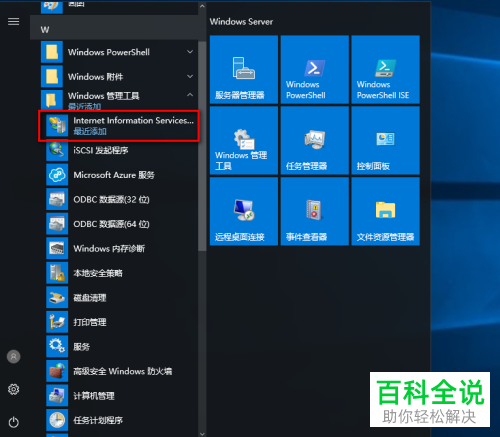This screenshot has width=500, height=437.
Task: Click the Windows Server tile group title
Action: pos(241,22)
